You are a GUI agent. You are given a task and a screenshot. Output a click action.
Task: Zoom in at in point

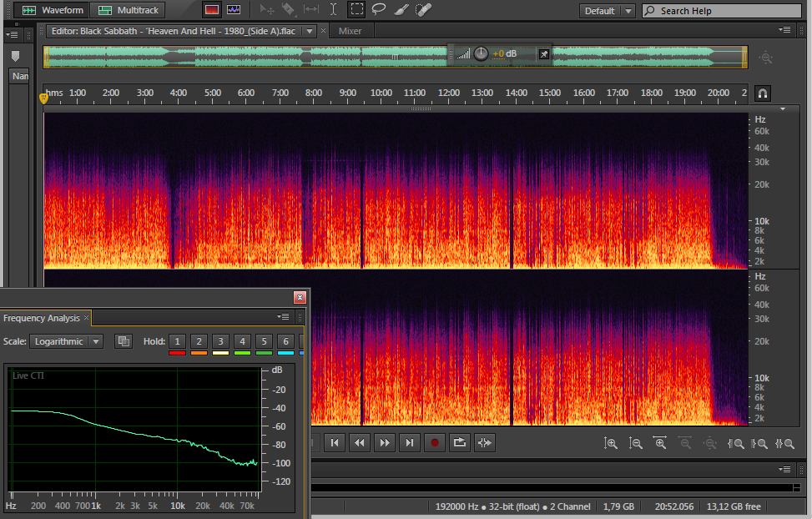tap(735, 443)
